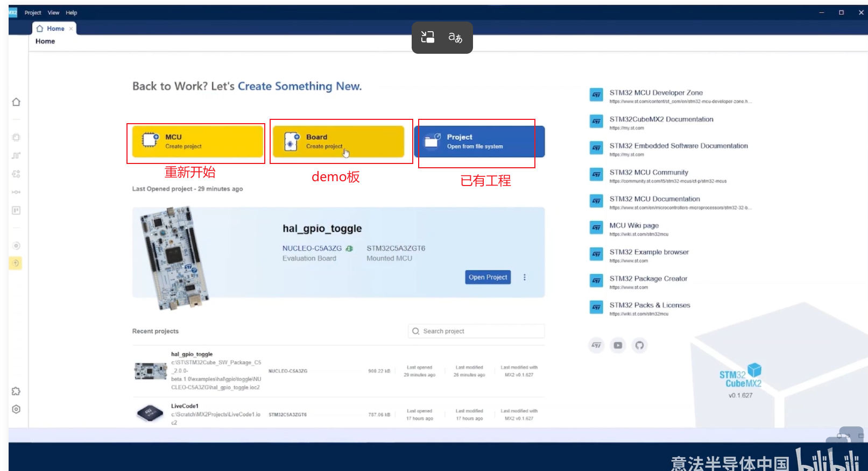Open the Project menu
The width and height of the screenshot is (868, 471).
pos(33,12)
